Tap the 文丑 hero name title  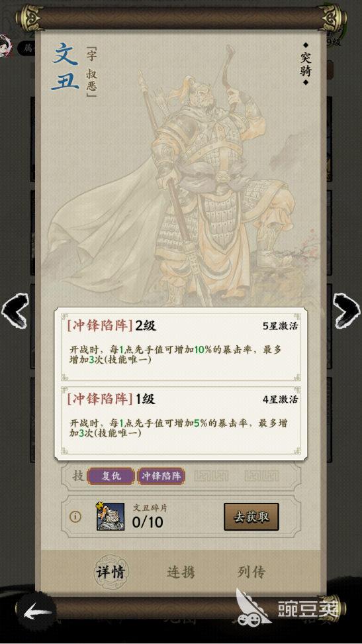point(65,66)
